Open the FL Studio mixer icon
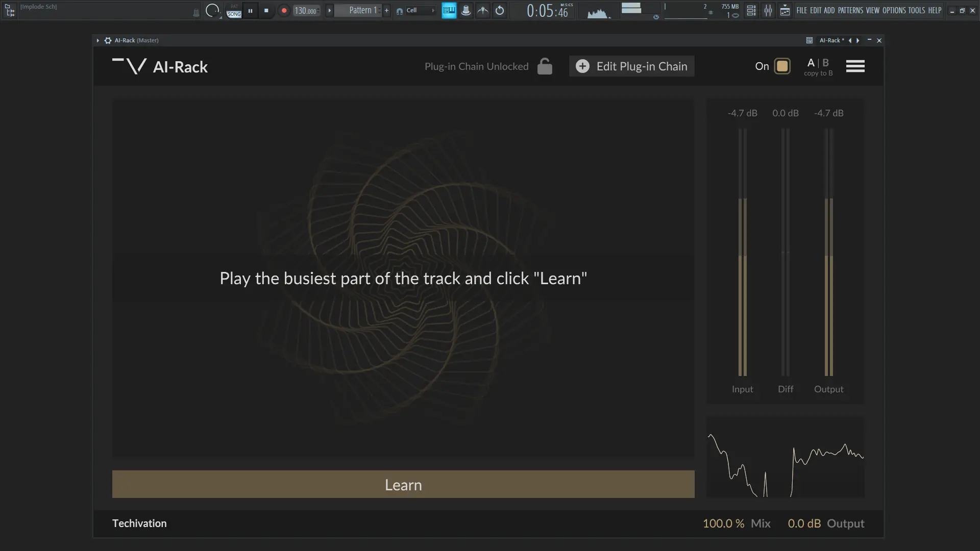 pyautogui.click(x=768, y=11)
